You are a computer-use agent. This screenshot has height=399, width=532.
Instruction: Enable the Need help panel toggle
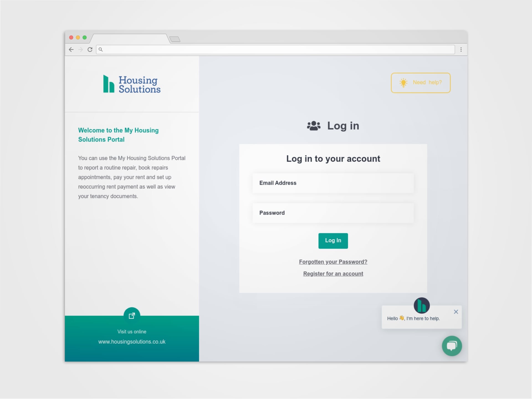[x=420, y=83]
